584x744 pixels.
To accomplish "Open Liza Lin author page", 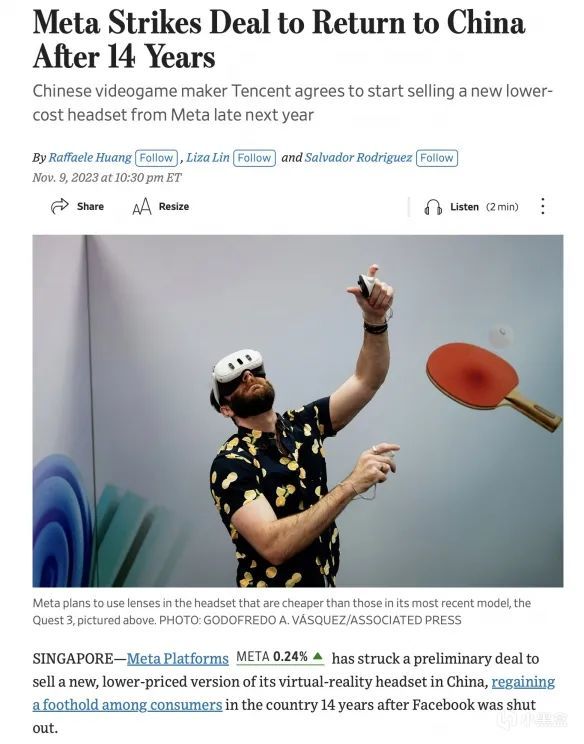I will click(208, 158).
